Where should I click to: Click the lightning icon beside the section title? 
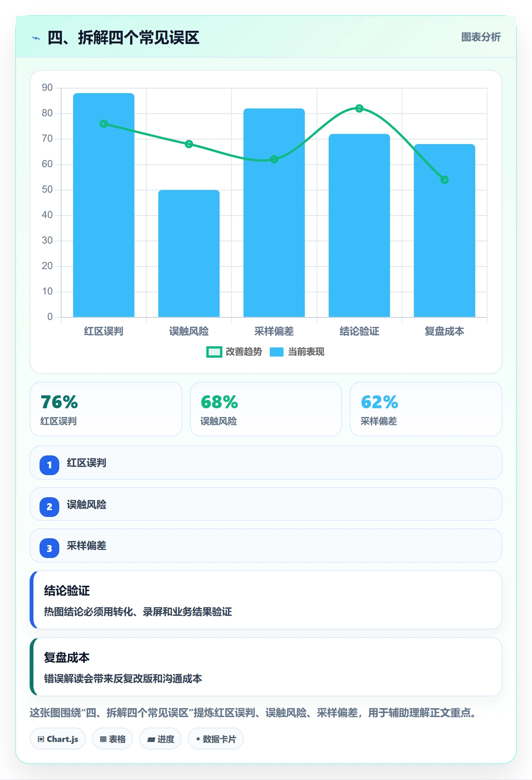click(36, 38)
